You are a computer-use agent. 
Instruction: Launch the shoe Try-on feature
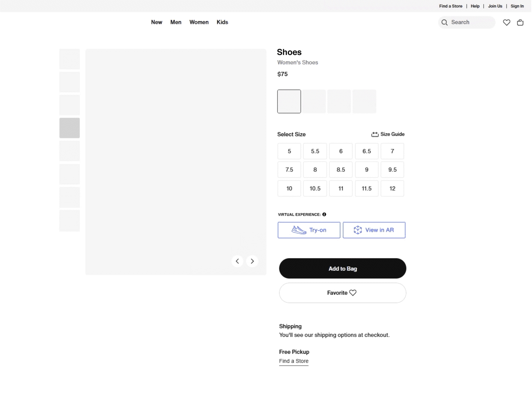tap(309, 230)
